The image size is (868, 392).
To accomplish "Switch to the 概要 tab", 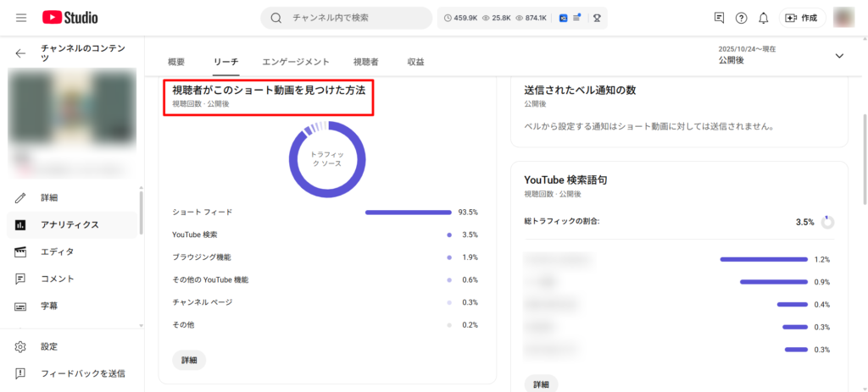I will tap(176, 62).
